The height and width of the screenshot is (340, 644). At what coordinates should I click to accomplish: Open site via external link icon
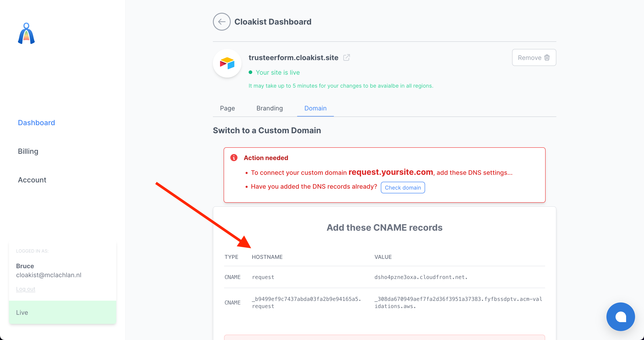(x=346, y=57)
